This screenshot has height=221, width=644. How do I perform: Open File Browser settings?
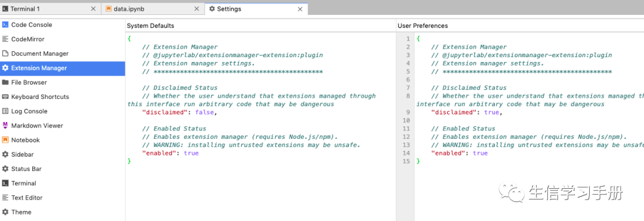point(63,82)
